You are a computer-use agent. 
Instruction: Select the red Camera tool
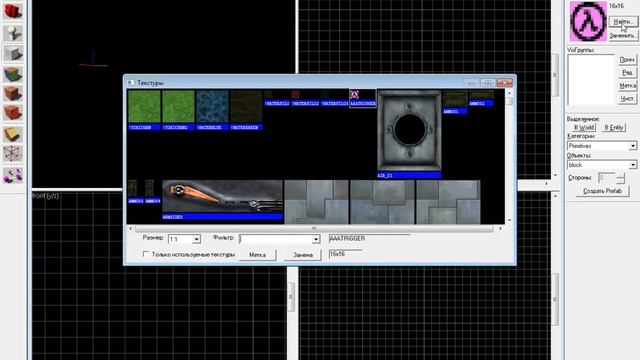tap(13, 10)
